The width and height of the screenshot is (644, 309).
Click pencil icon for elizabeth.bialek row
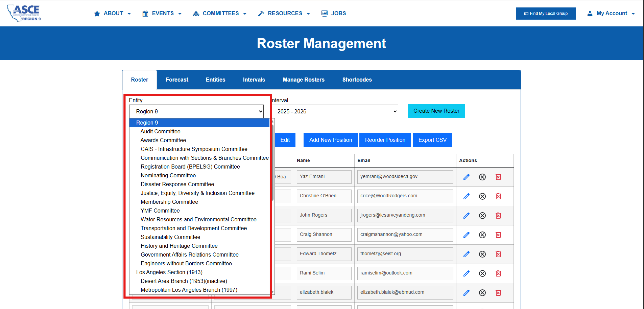coord(467,293)
